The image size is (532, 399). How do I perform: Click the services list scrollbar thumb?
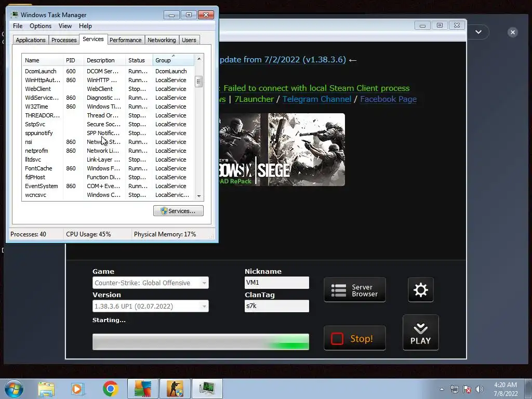click(x=199, y=82)
